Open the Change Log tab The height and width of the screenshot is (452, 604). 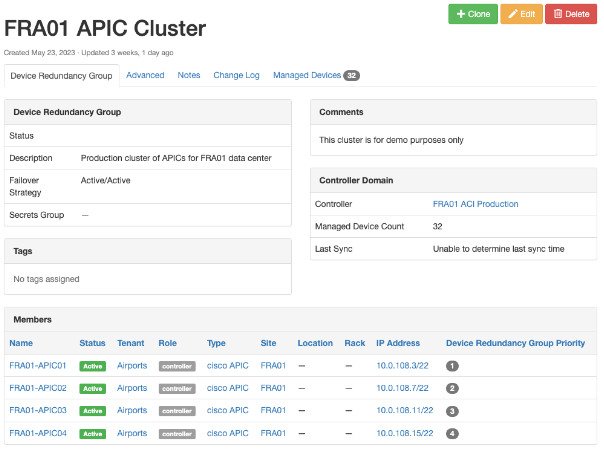click(x=236, y=75)
